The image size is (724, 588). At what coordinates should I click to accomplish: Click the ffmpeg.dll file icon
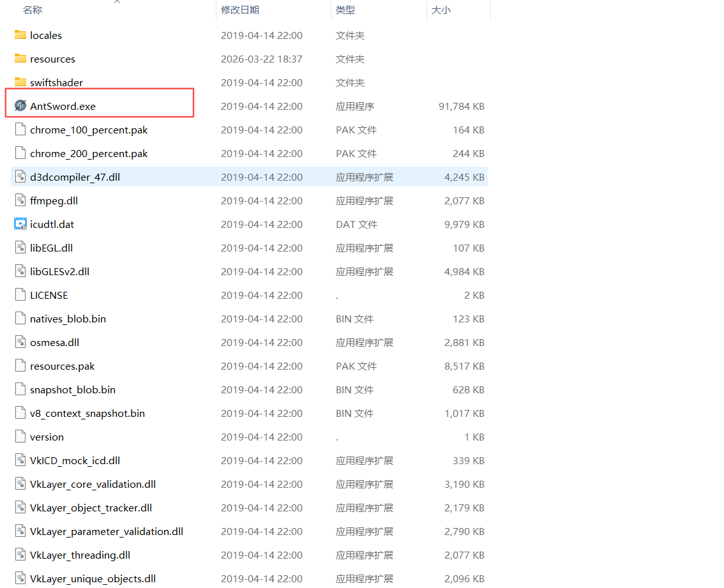click(20, 200)
